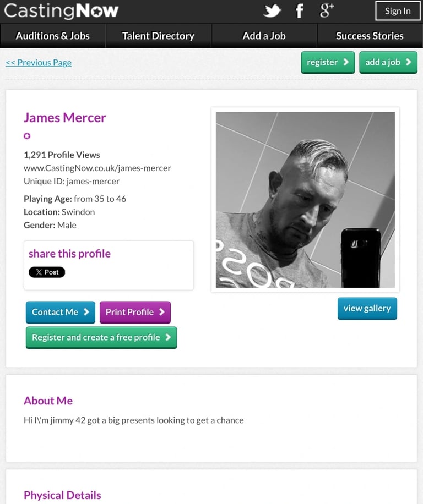Go to the Add a Job menu item
Screen dimensions: 423x504
[x=264, y=36]
